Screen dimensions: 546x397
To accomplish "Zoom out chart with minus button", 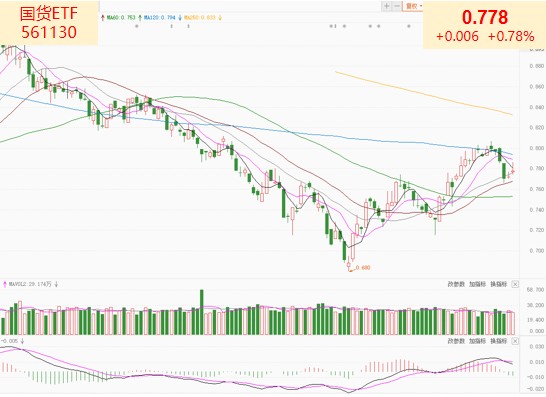I will point(397,6).
